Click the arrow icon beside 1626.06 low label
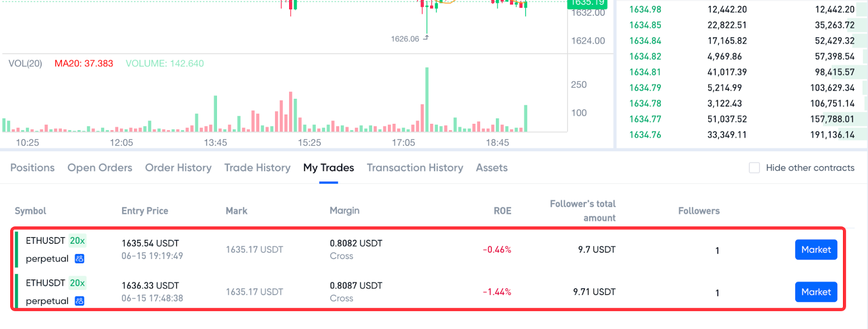868x329 pixels. pyautogui.click(x=426, y=38)
